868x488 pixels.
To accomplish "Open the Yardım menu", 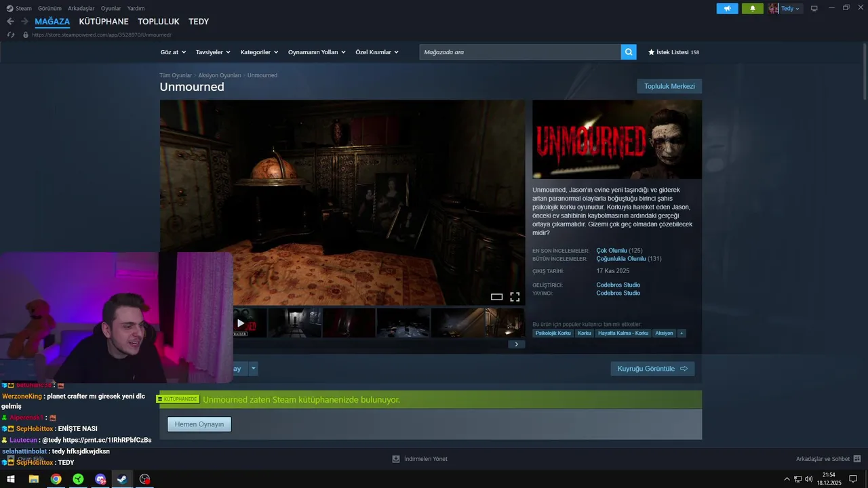I will 136,9.
